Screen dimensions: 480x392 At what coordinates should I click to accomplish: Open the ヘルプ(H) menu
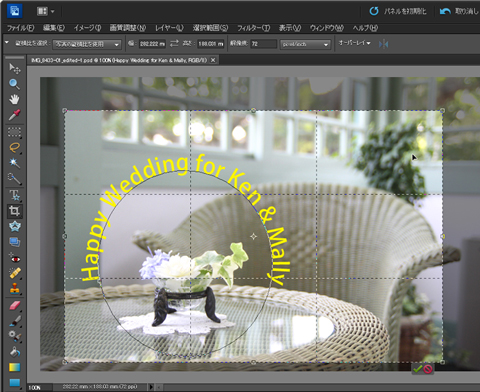point(365,28)
